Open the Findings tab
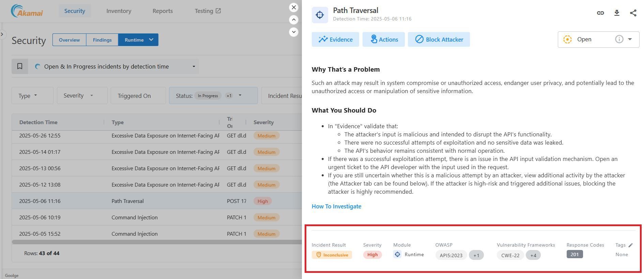 click(x=102, y=40)
